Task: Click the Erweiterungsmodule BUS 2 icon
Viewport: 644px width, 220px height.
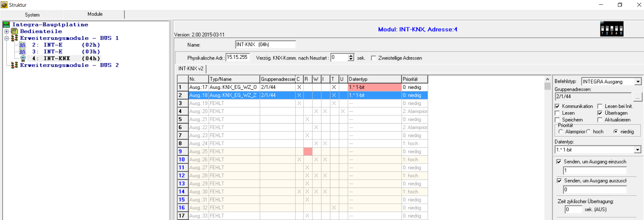Action: click(x=15, y=65)
